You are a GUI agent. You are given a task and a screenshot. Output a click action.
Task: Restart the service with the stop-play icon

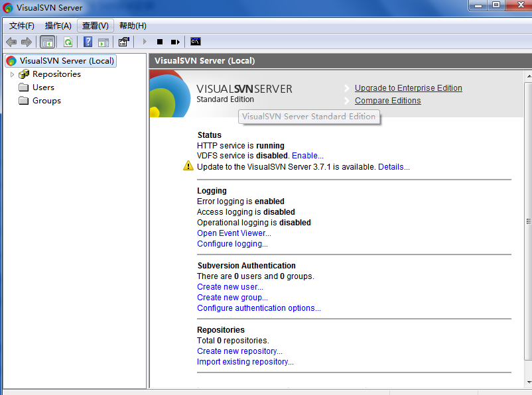click(x=175, y=42)
